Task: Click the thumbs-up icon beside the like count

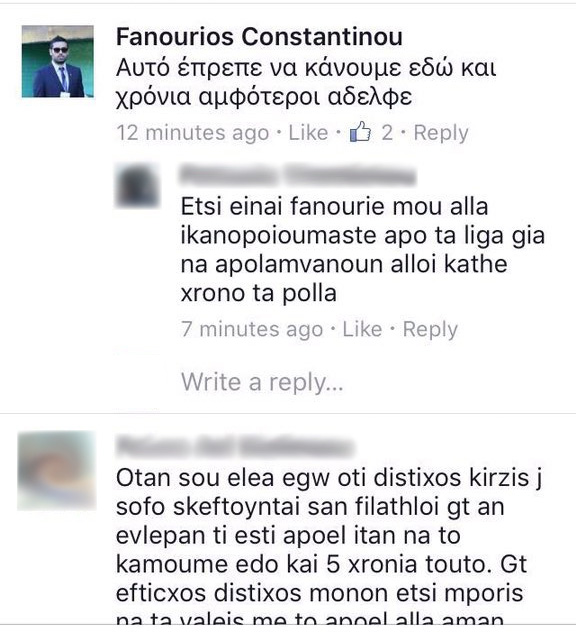Action: click(x=360, y=131)
